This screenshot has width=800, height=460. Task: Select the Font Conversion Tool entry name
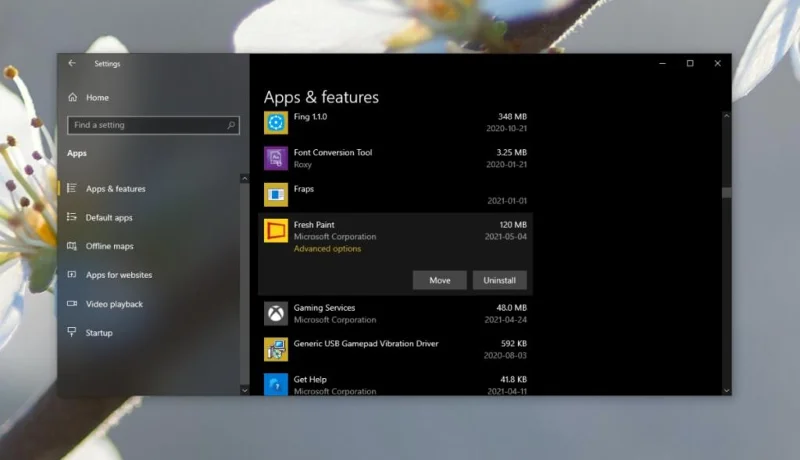(333, 152)
